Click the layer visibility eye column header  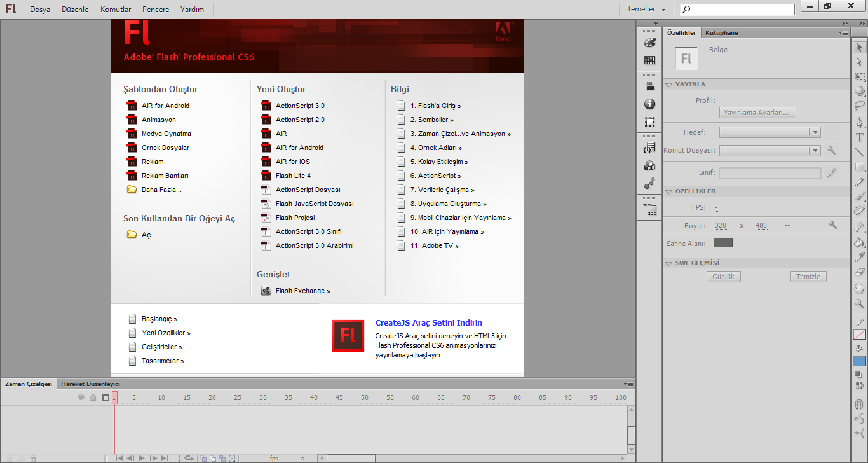[81, 397]
